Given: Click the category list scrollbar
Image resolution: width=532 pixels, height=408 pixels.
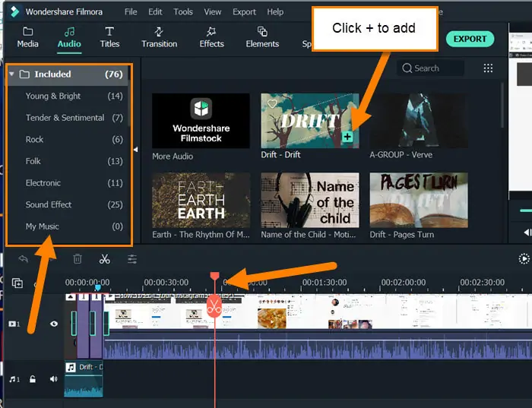Looking at the screenshot, I should click(129, 102).
